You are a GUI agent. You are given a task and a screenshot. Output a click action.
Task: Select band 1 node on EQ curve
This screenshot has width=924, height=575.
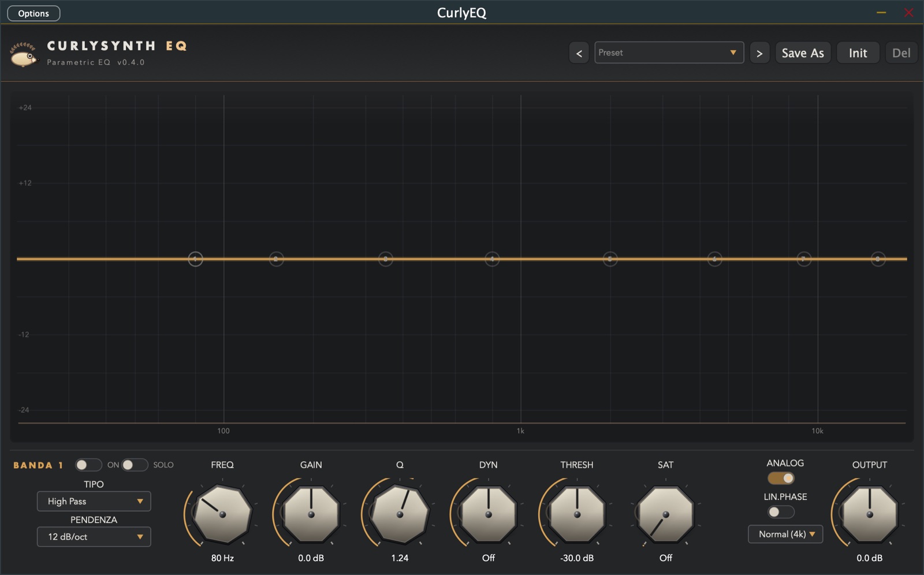pyautogui.click(x=195, y=259)
